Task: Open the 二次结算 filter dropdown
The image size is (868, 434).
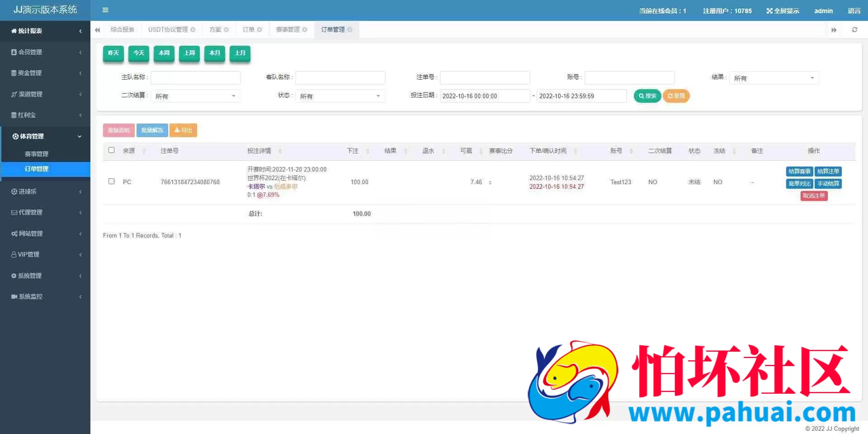Action: [x=195, y=96]
